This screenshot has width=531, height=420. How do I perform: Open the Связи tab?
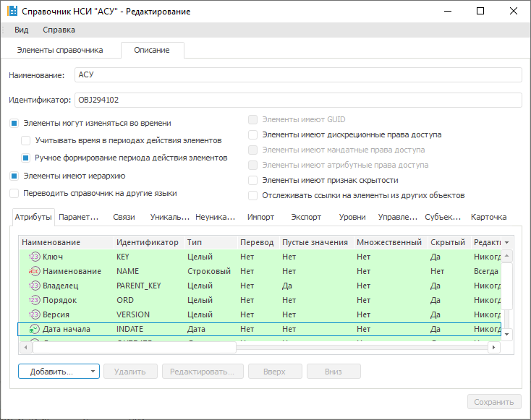(x=124, y=217)
